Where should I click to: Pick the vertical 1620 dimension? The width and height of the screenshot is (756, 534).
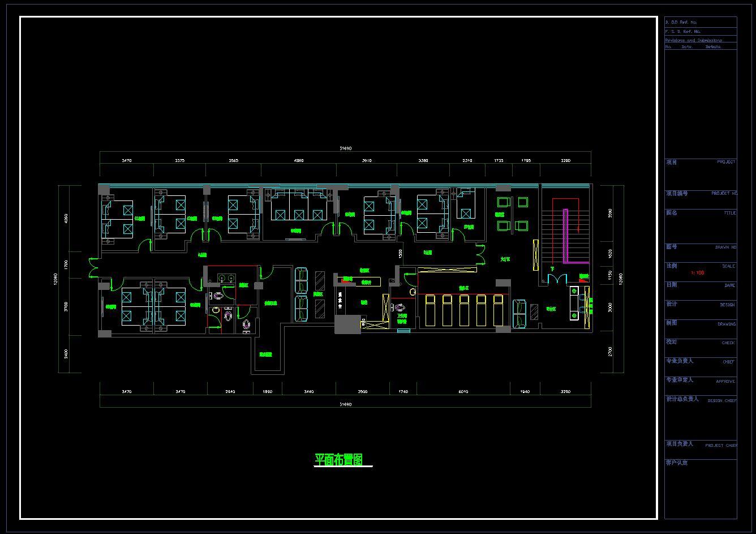point(610,253)
